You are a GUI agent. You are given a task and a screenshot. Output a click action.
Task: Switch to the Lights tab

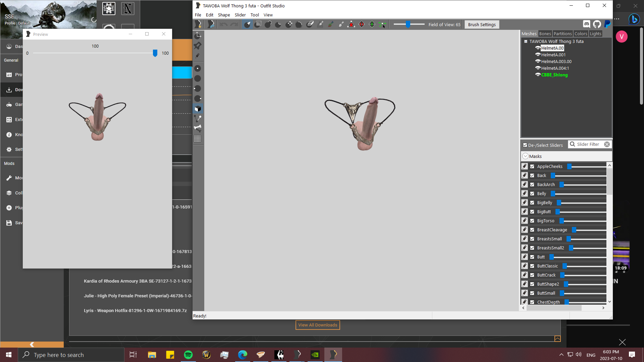(596, 34)
